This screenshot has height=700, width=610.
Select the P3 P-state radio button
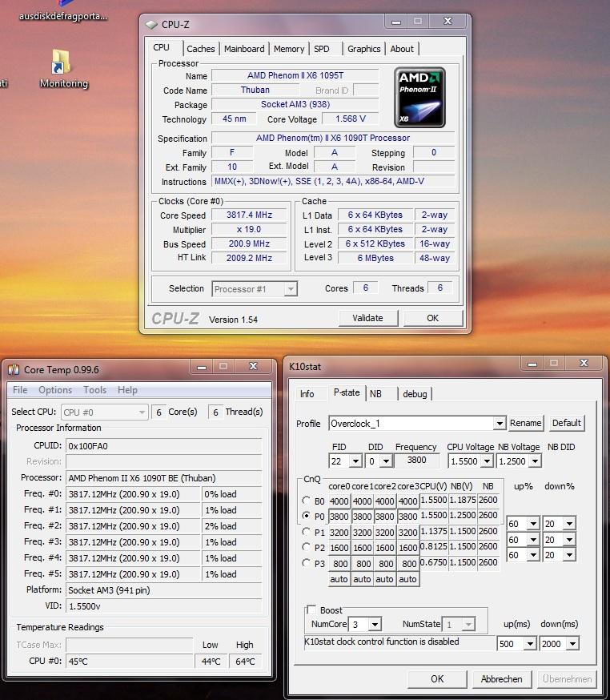tap(306, 562)
